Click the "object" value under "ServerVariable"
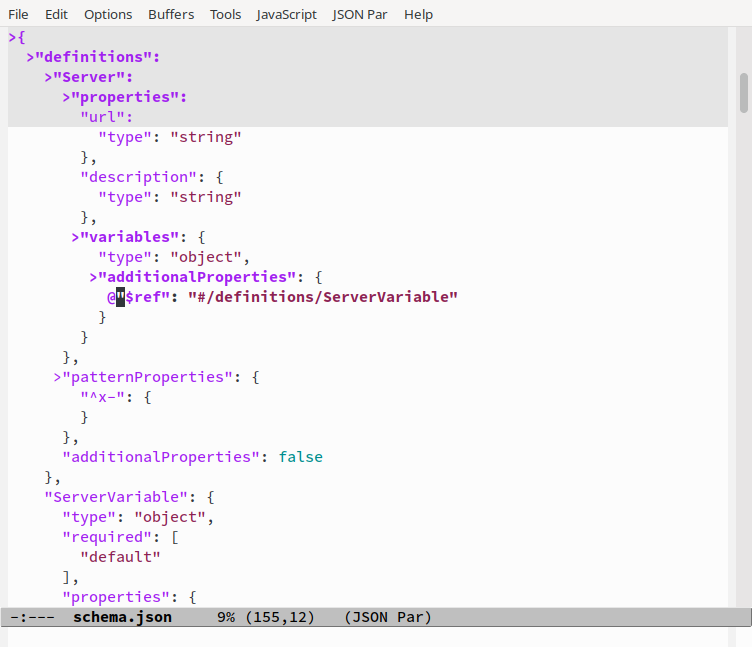The image size is (752, 647). [170, 517]
